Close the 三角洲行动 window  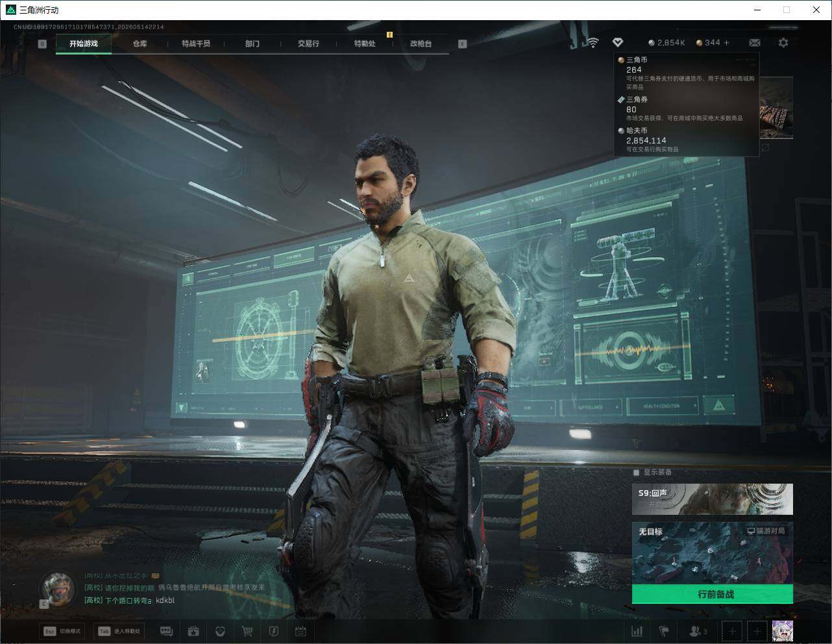[x=816, y=10]
